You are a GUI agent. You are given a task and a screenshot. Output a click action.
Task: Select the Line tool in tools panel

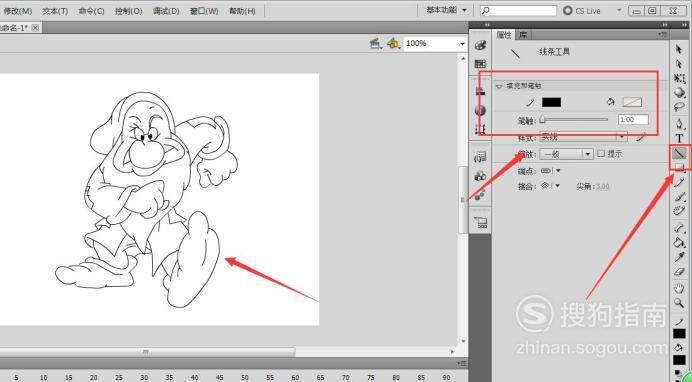click(x=679, y=153)
